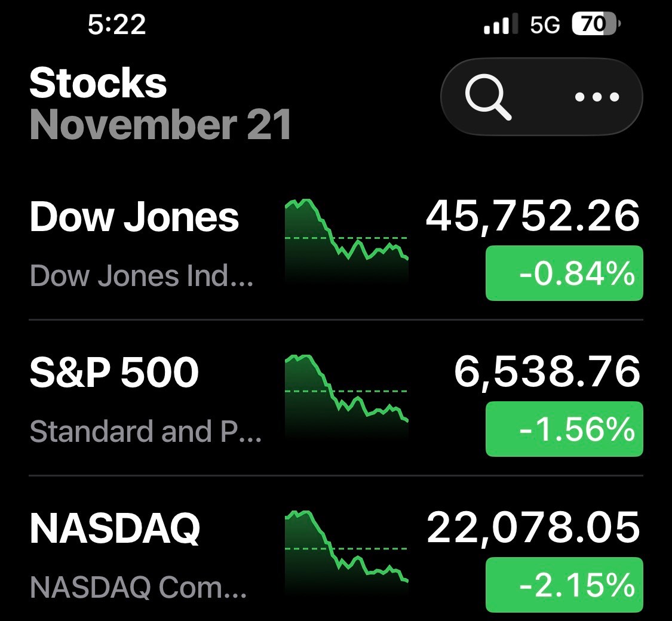This screenshot has height=621, width=672.
Task: Select the NASDAQ ticker name
Action: tap(115, 528)
